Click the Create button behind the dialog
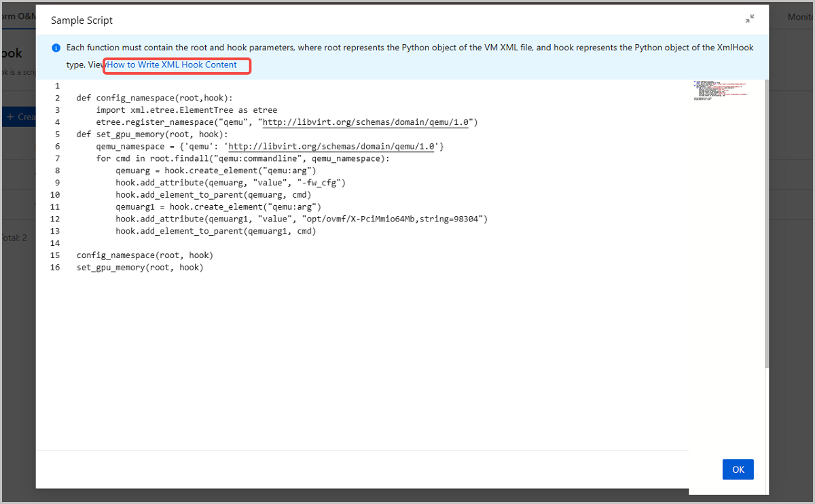This screenshot has height=504, width=815. coord(19,117)
